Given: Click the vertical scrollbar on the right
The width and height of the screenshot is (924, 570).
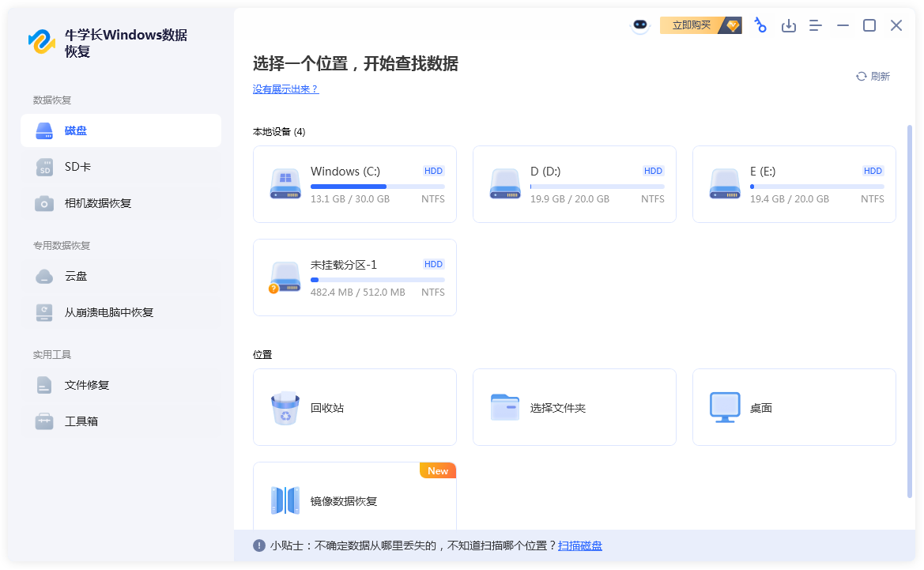Looking at the screenshot, I should (909, 316).
